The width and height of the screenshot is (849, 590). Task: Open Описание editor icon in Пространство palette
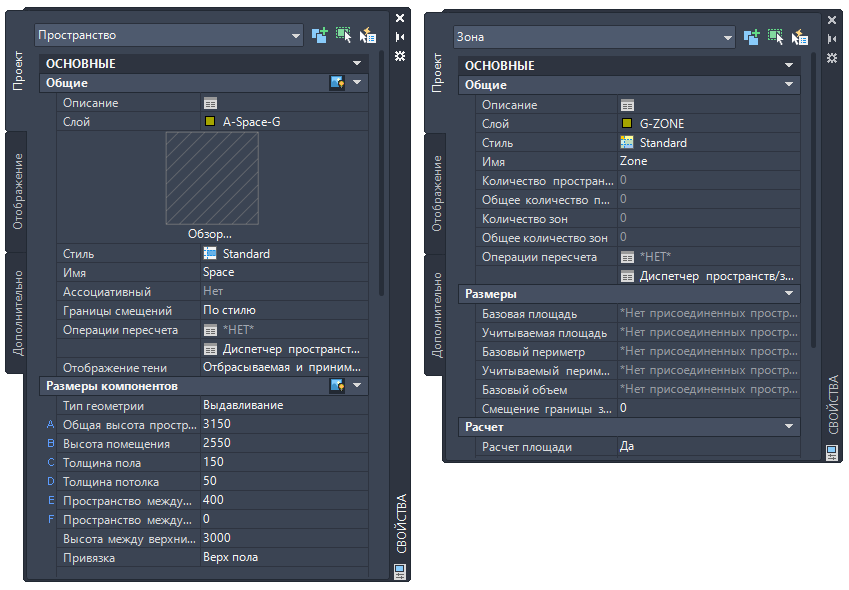[x=210, y=103]
